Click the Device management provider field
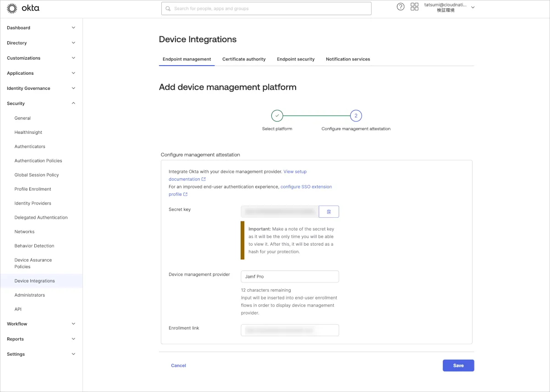550x392 pixels. (x=290, y=276)
